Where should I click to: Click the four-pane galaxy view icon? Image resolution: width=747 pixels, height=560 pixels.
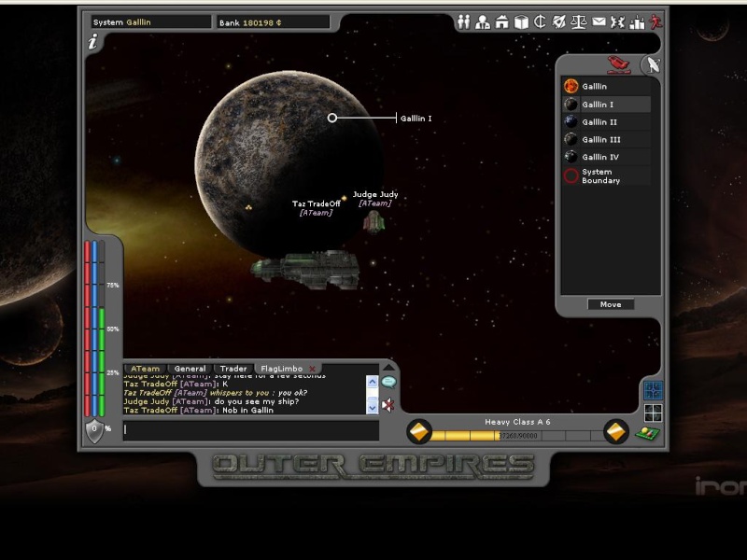(653, 413)
